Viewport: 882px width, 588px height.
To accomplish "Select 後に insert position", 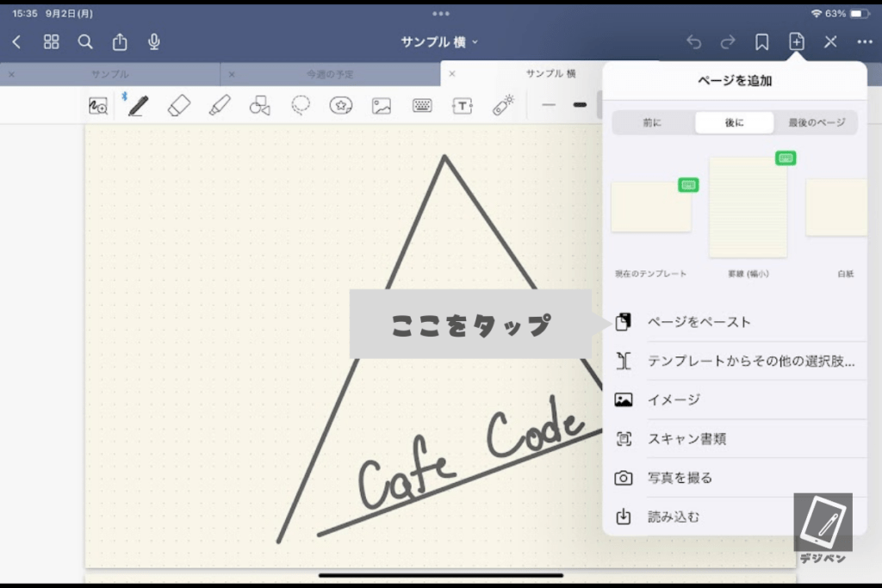I will click(734, 122).
